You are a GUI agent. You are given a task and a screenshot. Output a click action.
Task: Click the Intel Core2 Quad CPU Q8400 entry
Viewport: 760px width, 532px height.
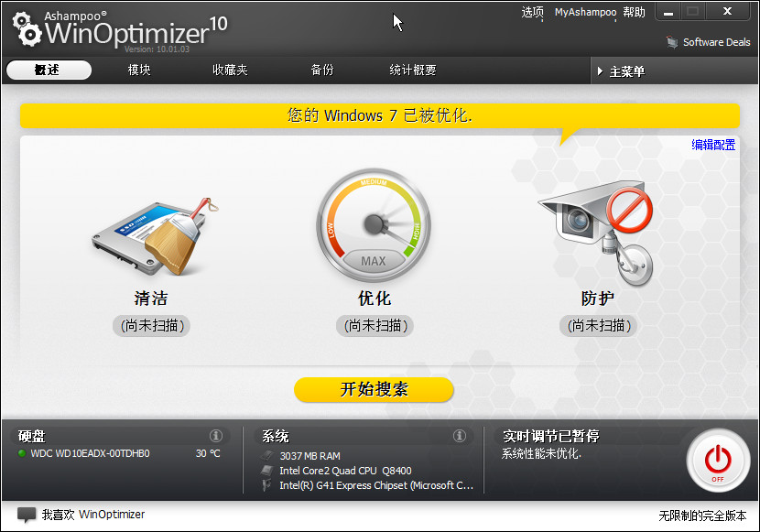coord(345,471)
